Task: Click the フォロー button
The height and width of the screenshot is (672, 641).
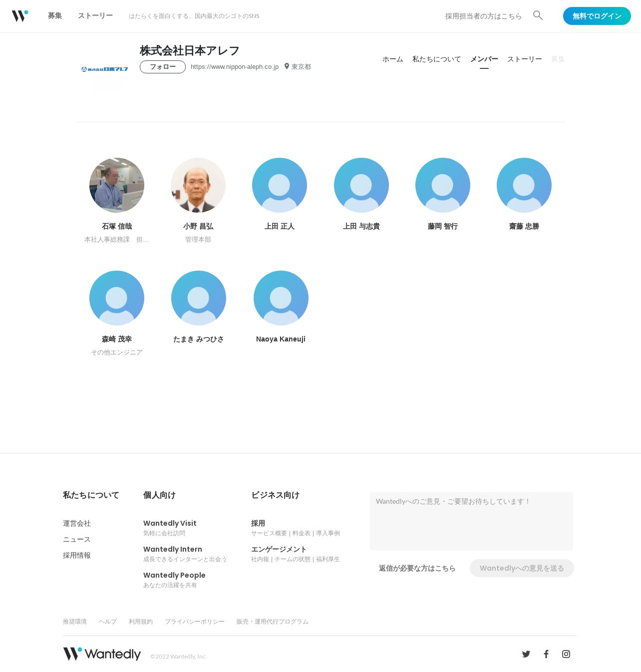Action: coord(163,67)
